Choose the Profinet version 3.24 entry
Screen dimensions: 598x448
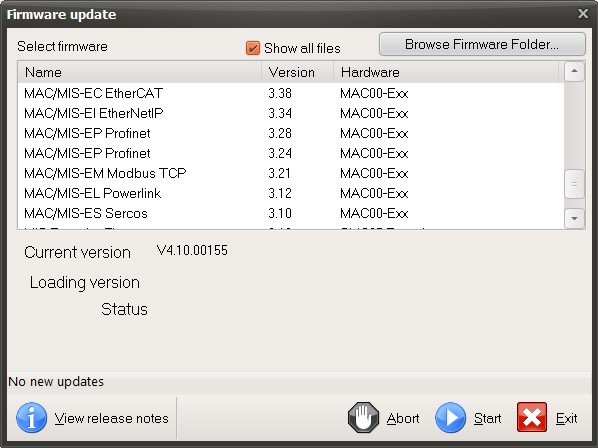(291, 153)
